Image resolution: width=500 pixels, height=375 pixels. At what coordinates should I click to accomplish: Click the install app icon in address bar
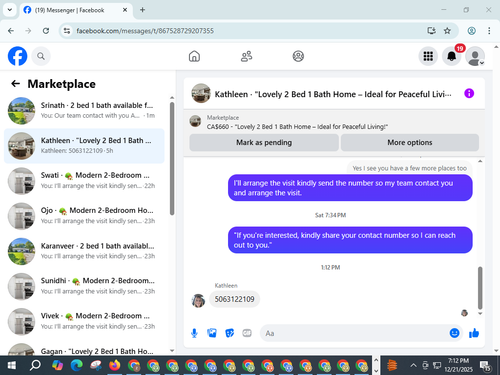[x=431, y=31]
